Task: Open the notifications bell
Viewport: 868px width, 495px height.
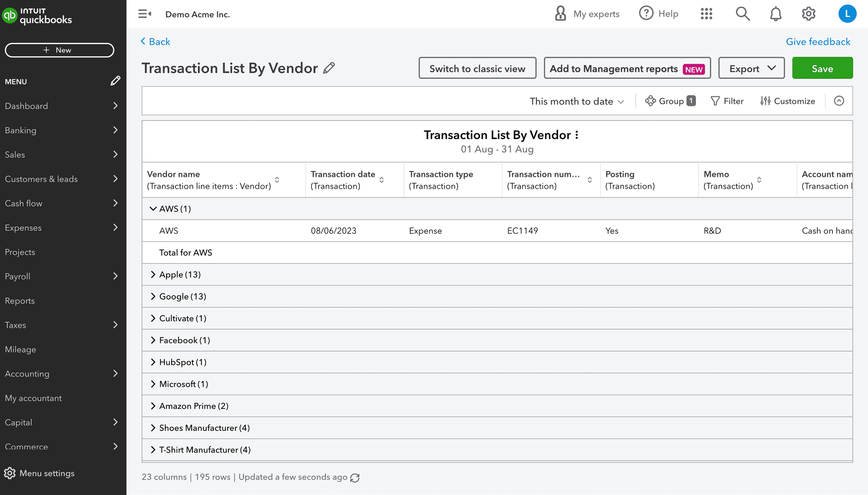Action: click(776, 14)
